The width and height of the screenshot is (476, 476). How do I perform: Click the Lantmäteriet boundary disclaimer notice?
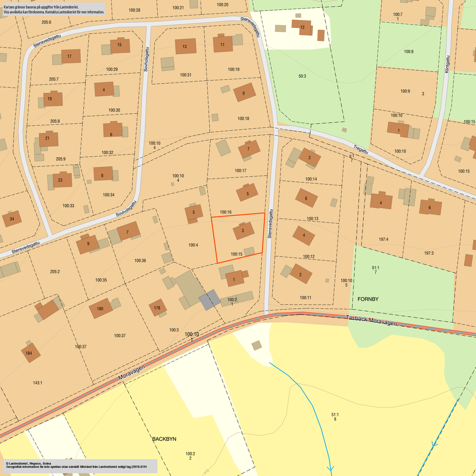53,9
